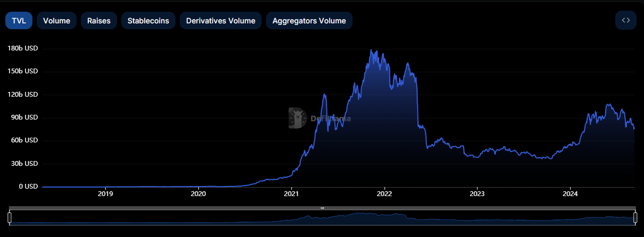Screen dimensions: 644x237
Task: Show the Stablecoins chart
Action: [x=148, y=21]
